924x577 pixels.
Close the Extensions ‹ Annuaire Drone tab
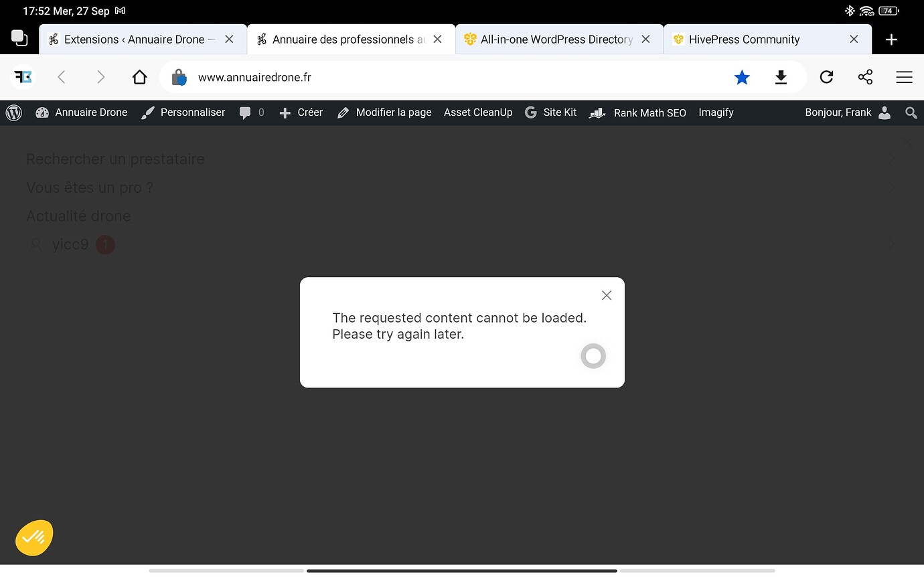point(229,39)
